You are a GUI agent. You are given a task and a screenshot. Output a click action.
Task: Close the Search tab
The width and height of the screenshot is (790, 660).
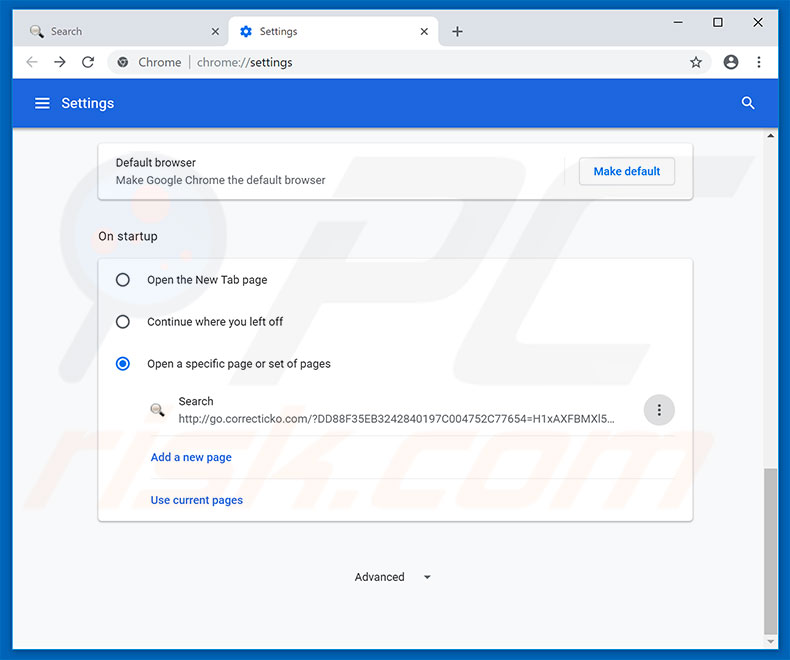(x=215, y=32)
